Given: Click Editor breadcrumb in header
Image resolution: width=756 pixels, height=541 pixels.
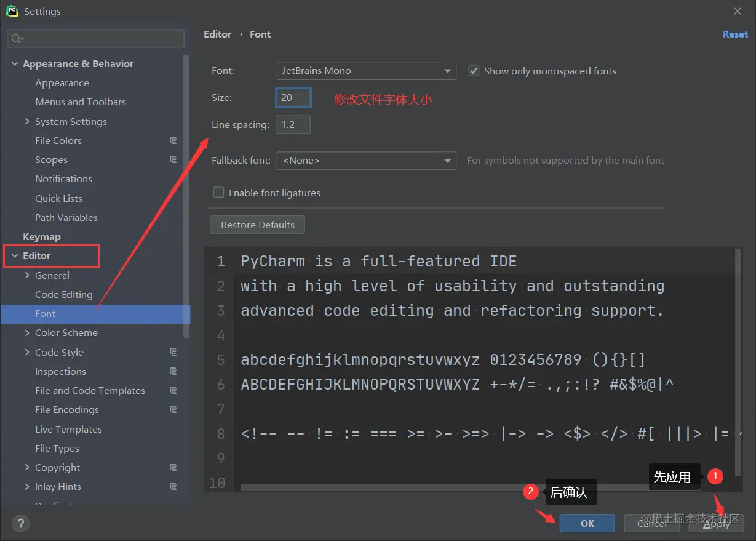Looking at the screenshot, I should tap(218, 34).
